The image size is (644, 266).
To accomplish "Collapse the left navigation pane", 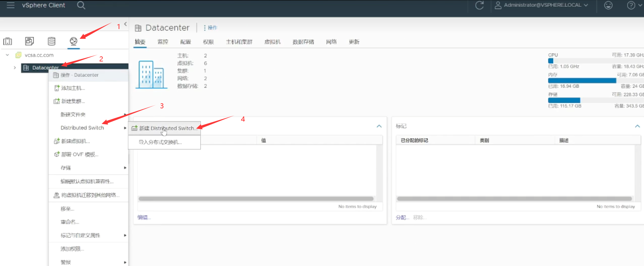I will coord(125,24).
